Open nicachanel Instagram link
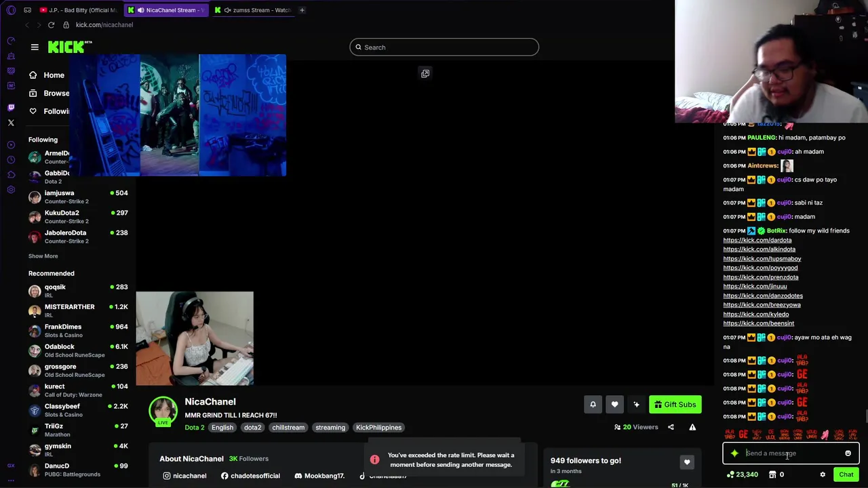 [184, 476]
